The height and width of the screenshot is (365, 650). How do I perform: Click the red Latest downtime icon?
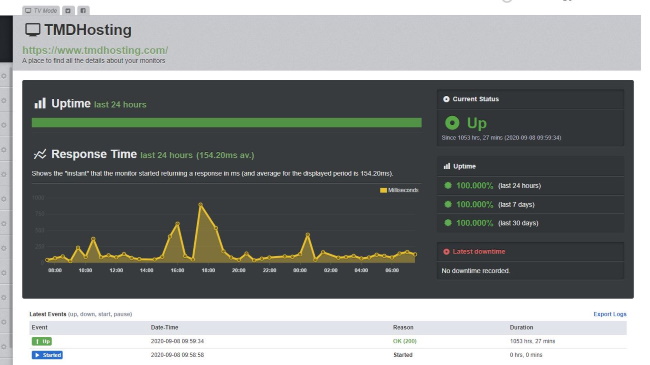click(x=446, y=252)
